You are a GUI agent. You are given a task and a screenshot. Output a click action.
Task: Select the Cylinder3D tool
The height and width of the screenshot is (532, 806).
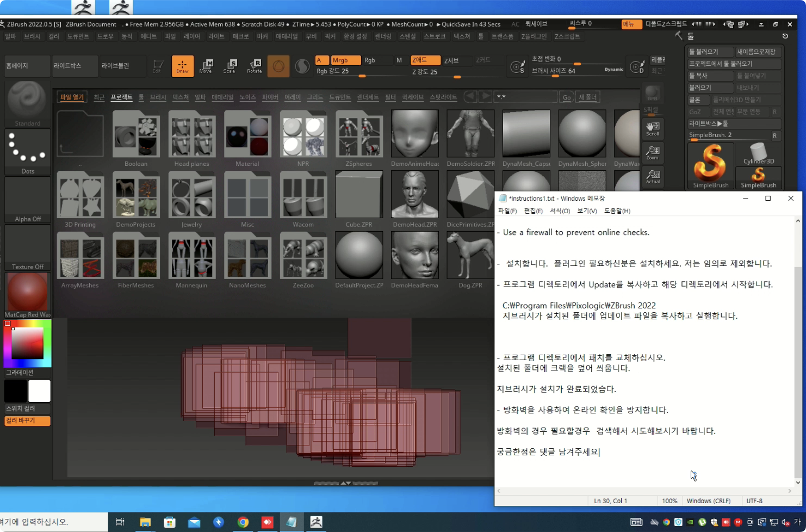(x=758, y=154)
